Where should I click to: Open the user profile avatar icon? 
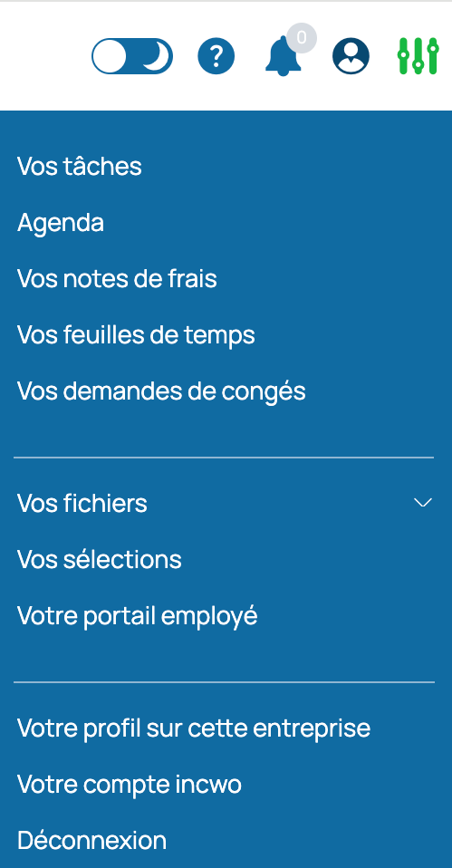pos(351,56)
